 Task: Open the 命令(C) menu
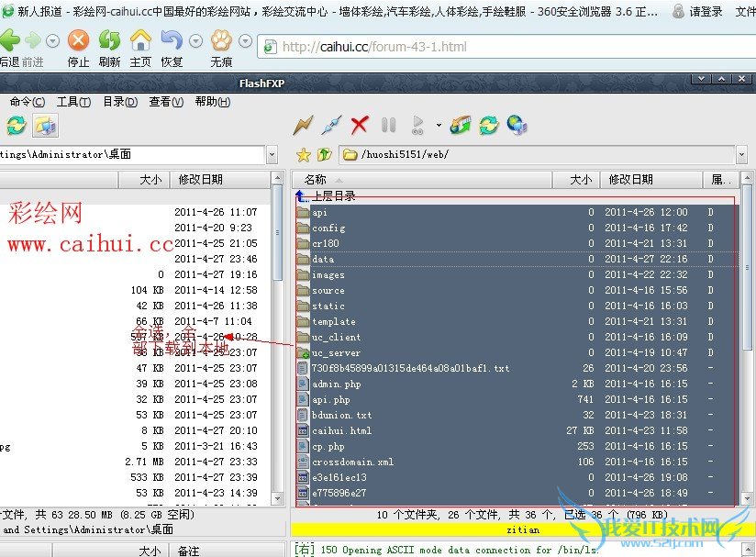tap(27, 102)
